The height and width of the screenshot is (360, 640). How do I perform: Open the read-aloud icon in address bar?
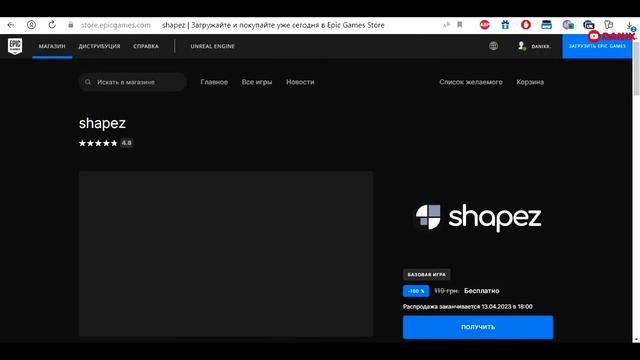point(447,25)
